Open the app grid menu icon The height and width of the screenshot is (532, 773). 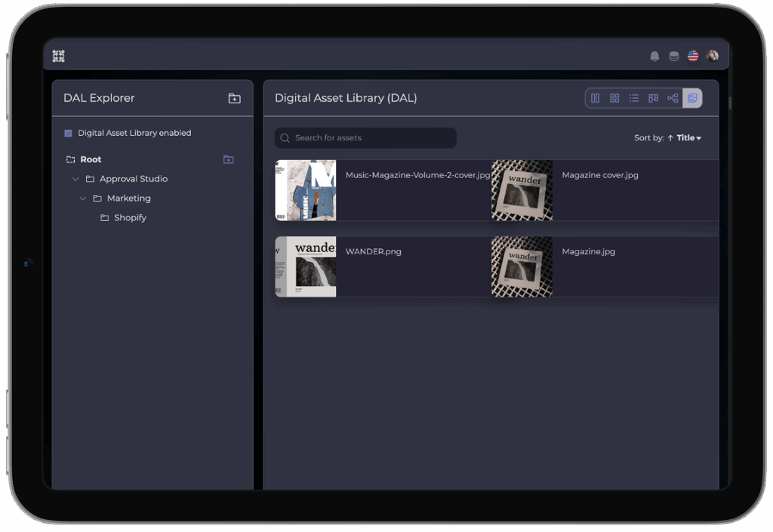coord(58,56)
